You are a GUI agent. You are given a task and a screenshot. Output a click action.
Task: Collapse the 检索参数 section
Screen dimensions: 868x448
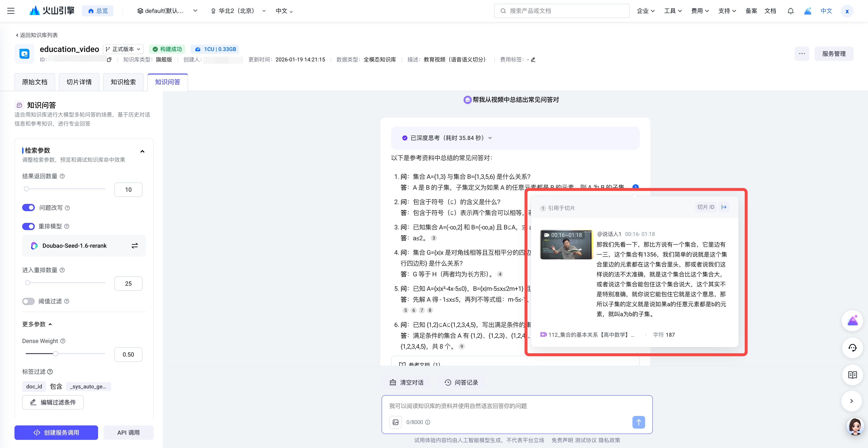pos(142,151)
